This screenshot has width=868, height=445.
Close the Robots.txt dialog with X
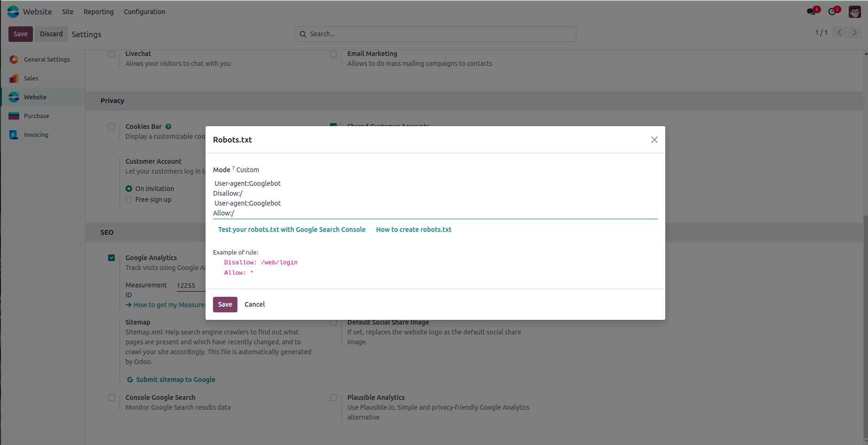point(654,140)
